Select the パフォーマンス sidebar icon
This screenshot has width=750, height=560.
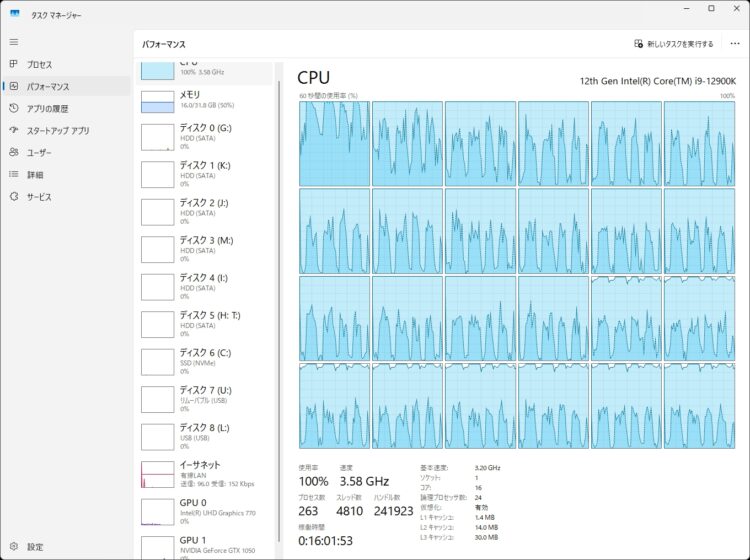(14, 86)
